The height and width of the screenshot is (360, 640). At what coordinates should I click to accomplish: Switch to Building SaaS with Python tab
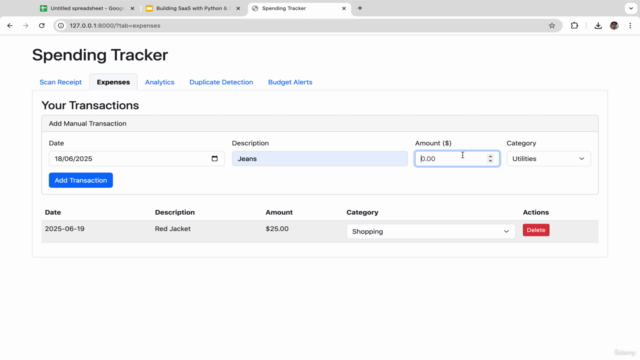click(193, 8)
